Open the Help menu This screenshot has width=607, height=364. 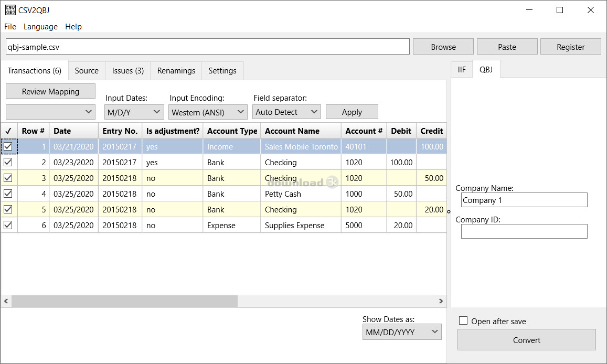tap(73, 27)
